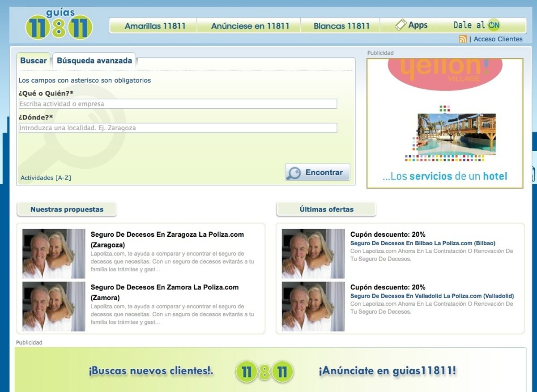The image size is (537, 392).
Task: Click the Apps ticket icon
Action: (x=400, y=25)
